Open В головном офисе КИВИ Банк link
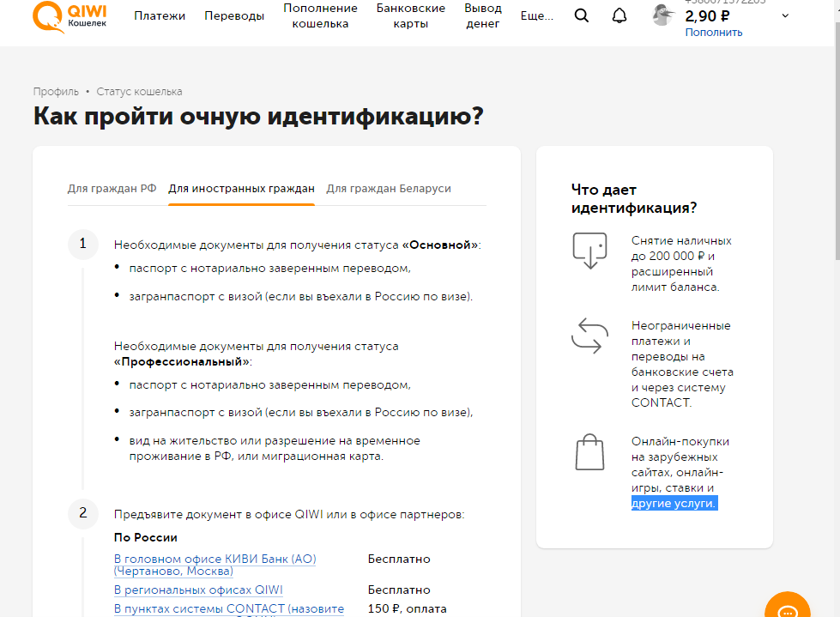840x617 pixels. point(215,565)
